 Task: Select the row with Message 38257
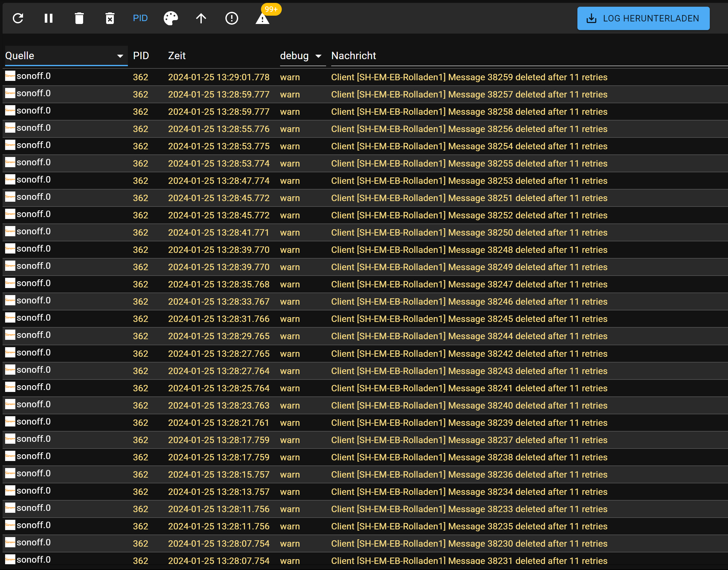tap(365, 94)
